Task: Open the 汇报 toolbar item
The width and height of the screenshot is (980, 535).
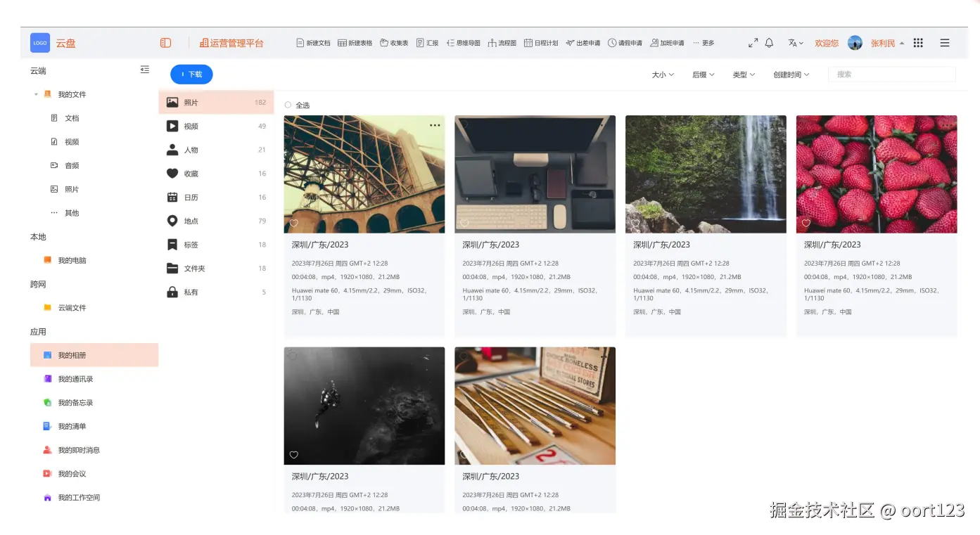Action: [427, 43]
